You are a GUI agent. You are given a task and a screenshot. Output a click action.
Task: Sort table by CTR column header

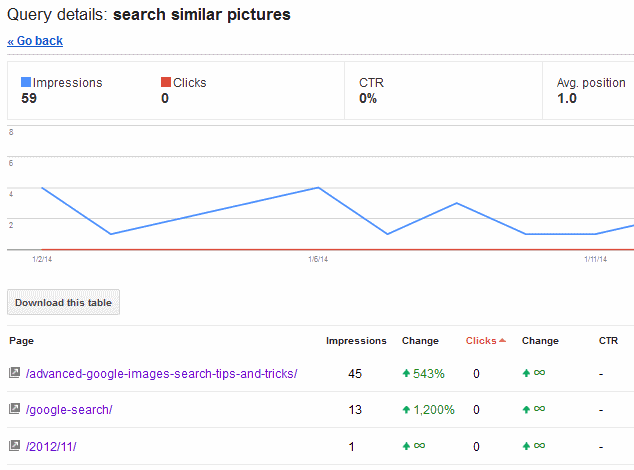(x=608, y=341)
